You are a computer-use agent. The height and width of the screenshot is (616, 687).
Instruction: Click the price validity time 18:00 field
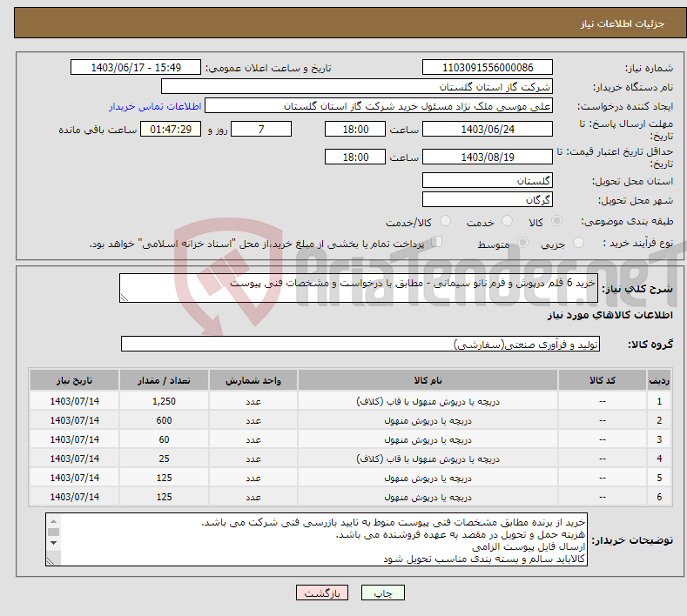click(x=355, y=157)
